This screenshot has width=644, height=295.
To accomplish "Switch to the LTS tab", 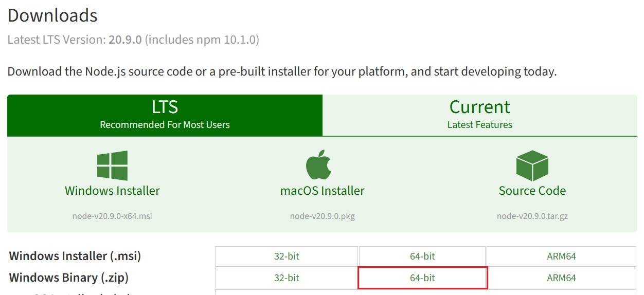I will (x=165, y=115).
